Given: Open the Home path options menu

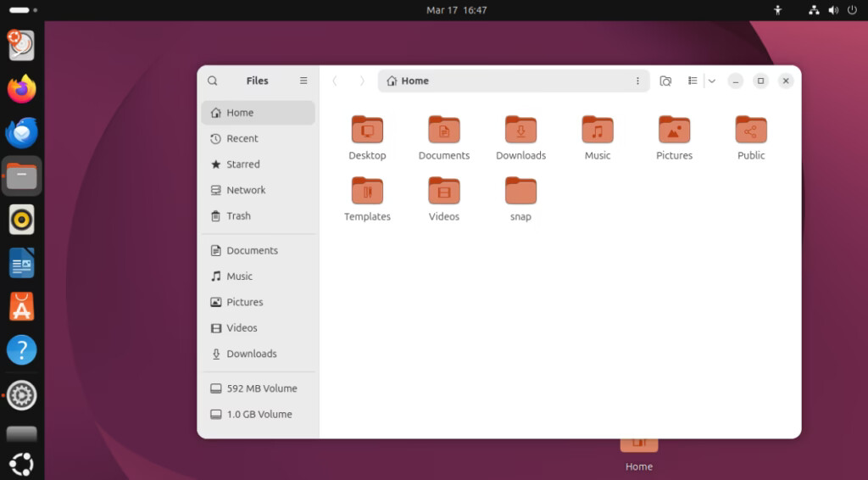Looking at the screenshot, I should pos(637,81).
